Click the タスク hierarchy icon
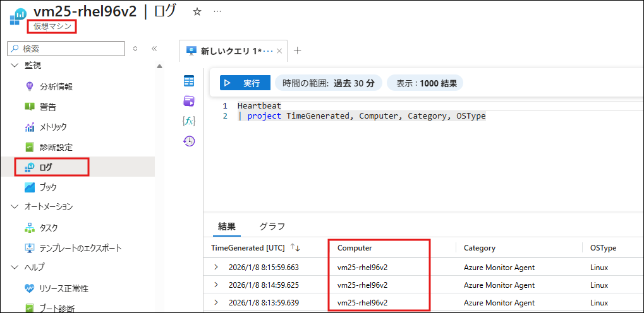The height and width of the screenshot is (313, 644). pyautogui.click(x=30, y=228)
